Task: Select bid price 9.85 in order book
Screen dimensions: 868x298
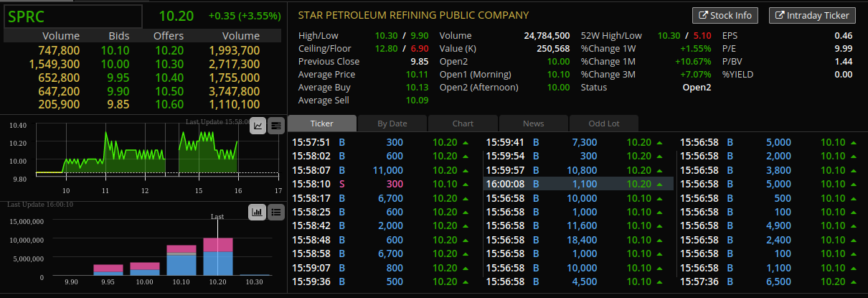Action: click(118, 105)
